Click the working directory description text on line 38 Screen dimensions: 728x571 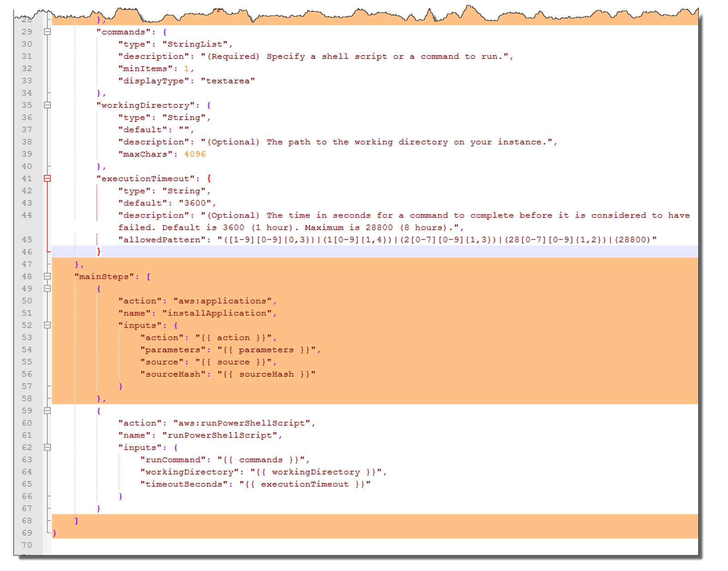(x=376, y=142)
